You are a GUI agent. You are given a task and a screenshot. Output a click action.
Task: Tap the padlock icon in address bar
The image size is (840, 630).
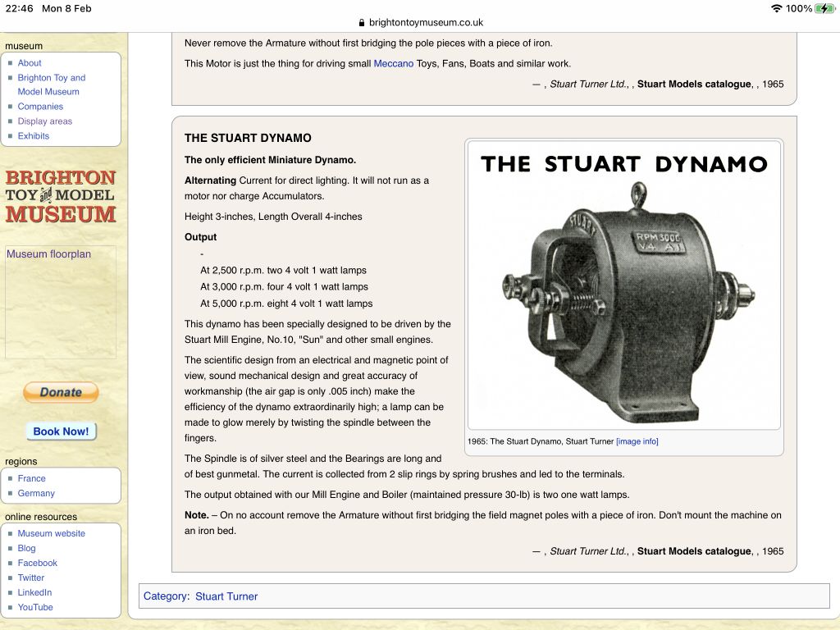coord(362,22)
